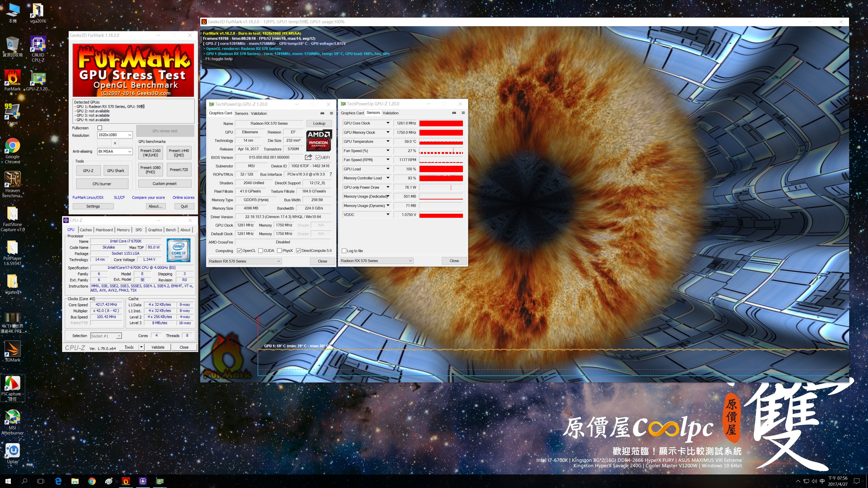Image resolution: width=868 pixels, height=488 pixels.
Task: Click the BIOS Version value field
Action: [x=269, y=157]
